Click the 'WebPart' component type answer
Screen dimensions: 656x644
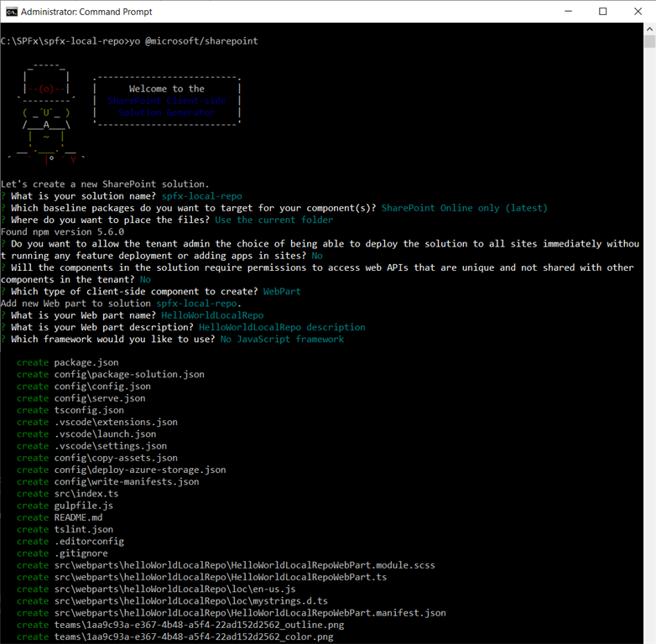click(282, 291)
